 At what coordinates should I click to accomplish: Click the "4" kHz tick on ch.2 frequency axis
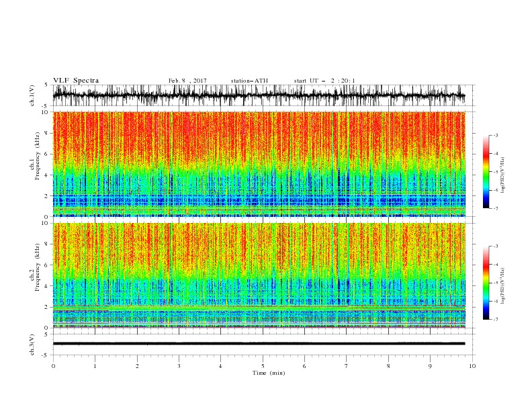click(x=48, y=286)
